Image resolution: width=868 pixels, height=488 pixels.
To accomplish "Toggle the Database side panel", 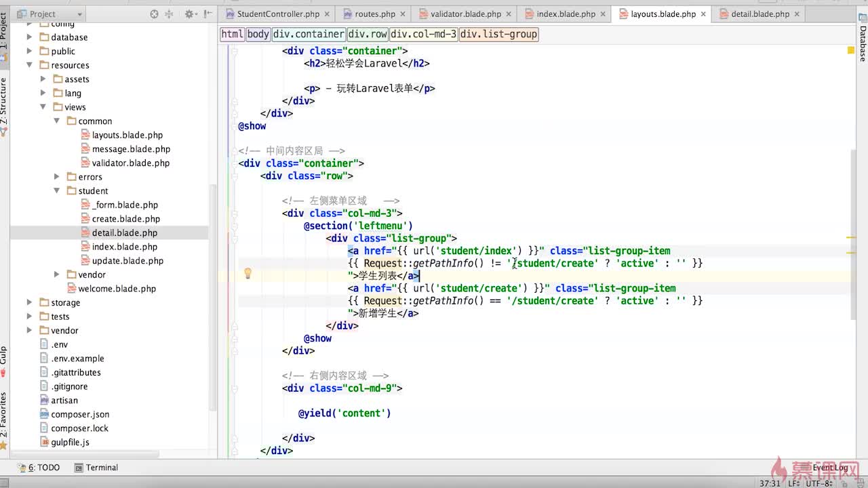I will tap(863, 43).
